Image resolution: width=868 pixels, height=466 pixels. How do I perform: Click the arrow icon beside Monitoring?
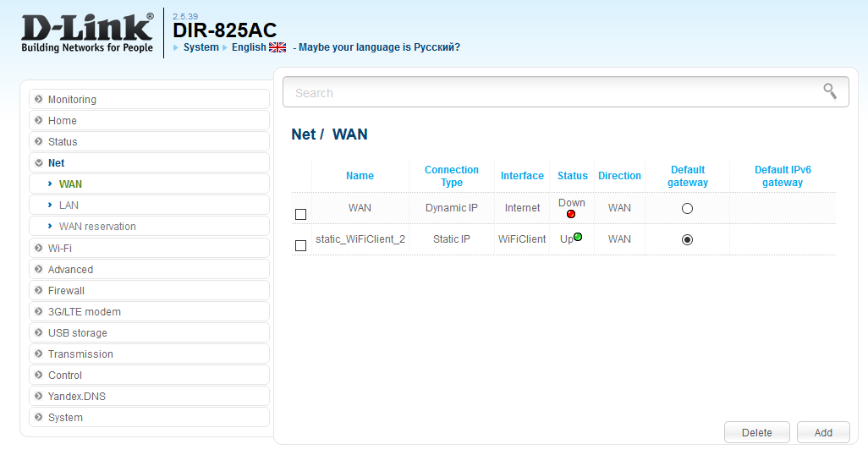coord(39,99)
